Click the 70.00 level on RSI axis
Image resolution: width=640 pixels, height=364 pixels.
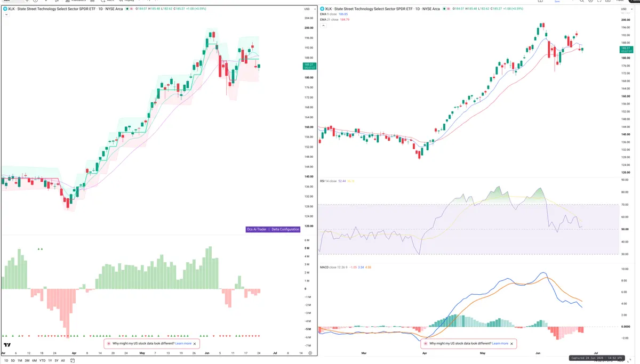click(625, 205)
